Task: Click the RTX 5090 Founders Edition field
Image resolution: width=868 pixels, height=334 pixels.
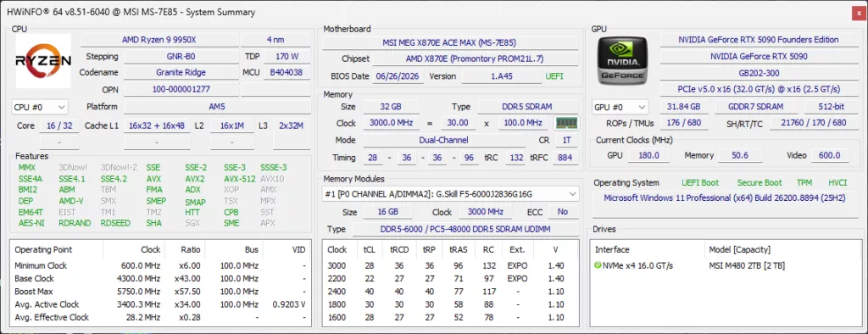Action: coord(759,40)
